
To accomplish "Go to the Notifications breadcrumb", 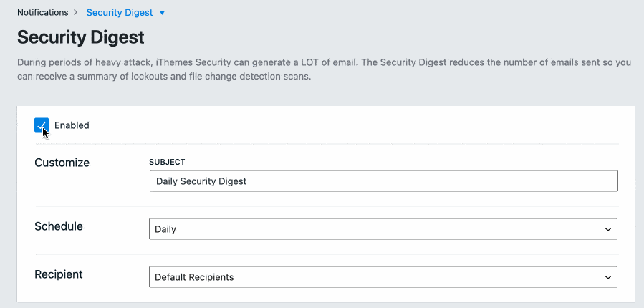I will [x=42, y=12].
